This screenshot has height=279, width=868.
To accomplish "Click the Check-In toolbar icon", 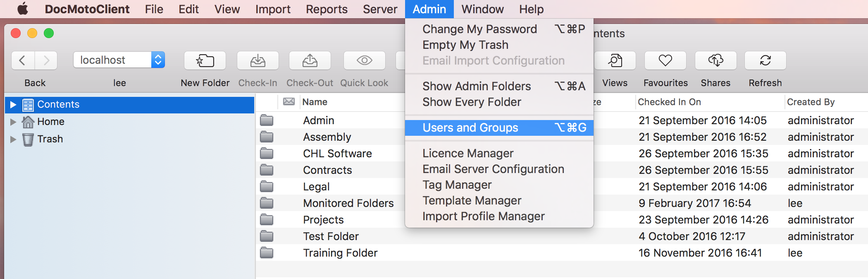I will tap(258, 60).
